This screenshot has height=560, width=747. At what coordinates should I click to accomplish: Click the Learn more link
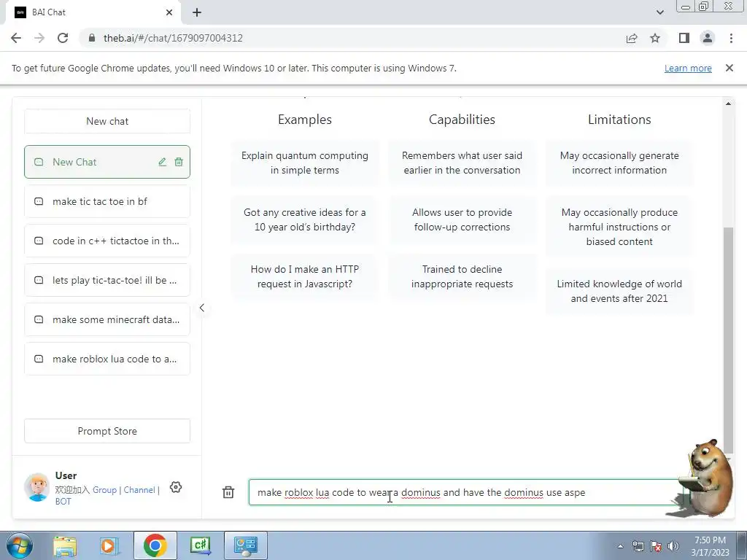pos(688,68)
